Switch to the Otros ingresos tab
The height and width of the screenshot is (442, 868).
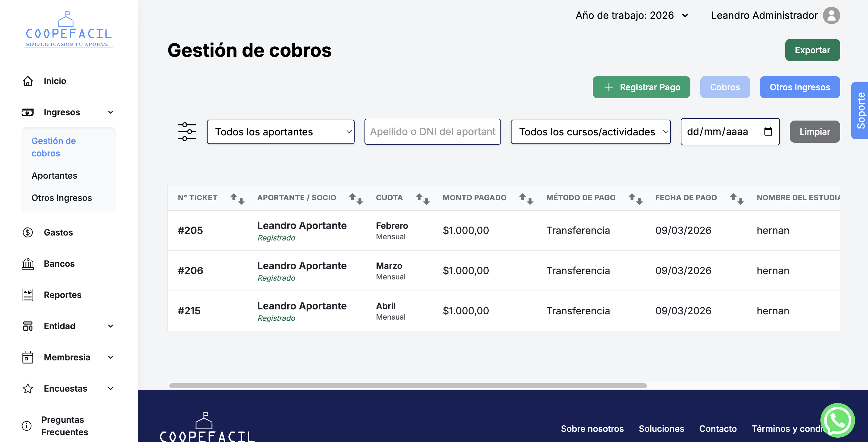[x=799, y=87]
